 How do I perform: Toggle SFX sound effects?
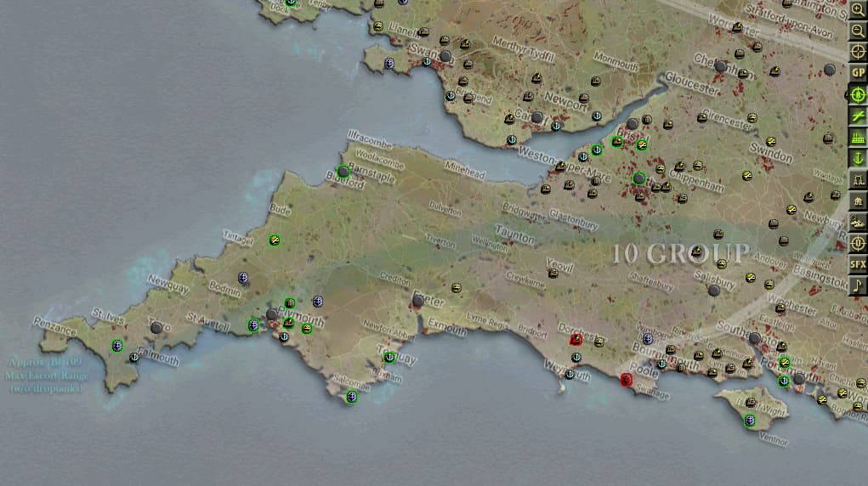pyautogui.click(x=858, y=264)
